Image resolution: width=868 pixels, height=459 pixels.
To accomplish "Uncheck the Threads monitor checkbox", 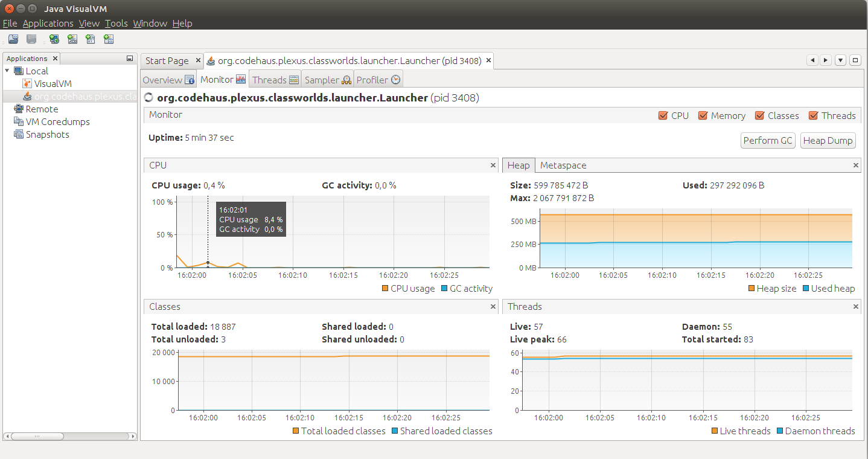I will click(x=813, y=116).
